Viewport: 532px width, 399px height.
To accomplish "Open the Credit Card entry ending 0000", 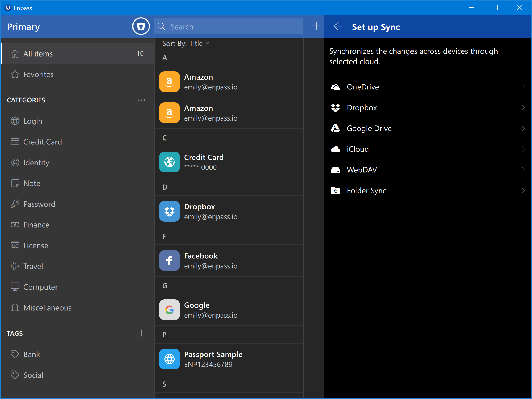I will coord(229,162).
